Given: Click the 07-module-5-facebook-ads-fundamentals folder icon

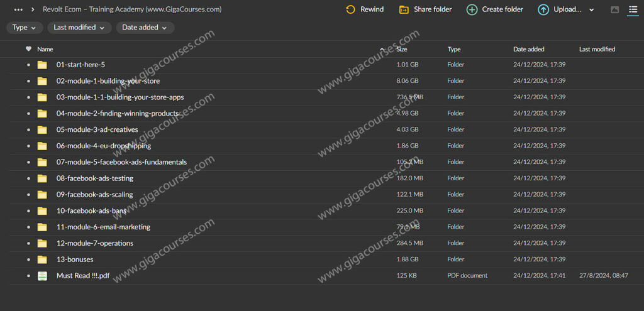Looking at the screenshot, I should tap(42, 162).
